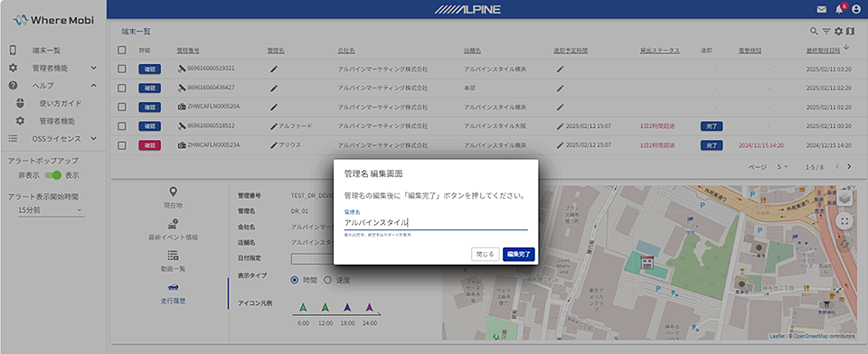Image resolution: width=868 pixels, height=354 pixels.
Task: Edit 管理名 pencil for ZHWCAFLN000520A
Action: (x=273, y=107)
